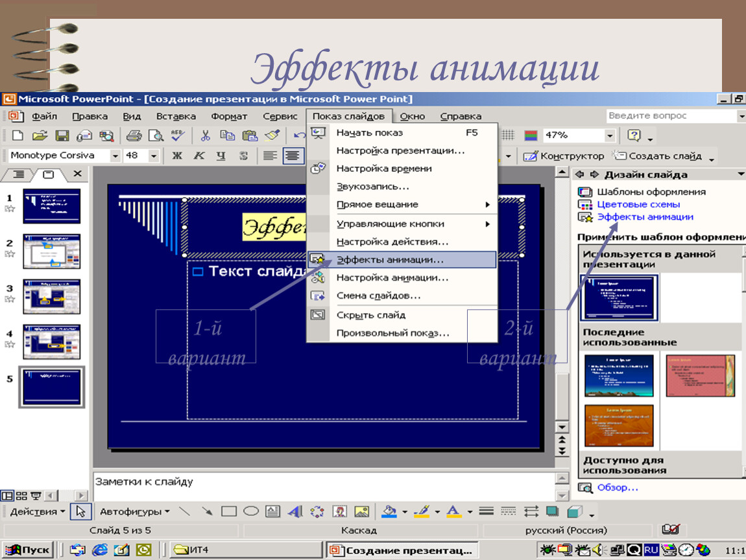Click the Конструктор button
The image size is (746, 560).
[x=564, y=156]
